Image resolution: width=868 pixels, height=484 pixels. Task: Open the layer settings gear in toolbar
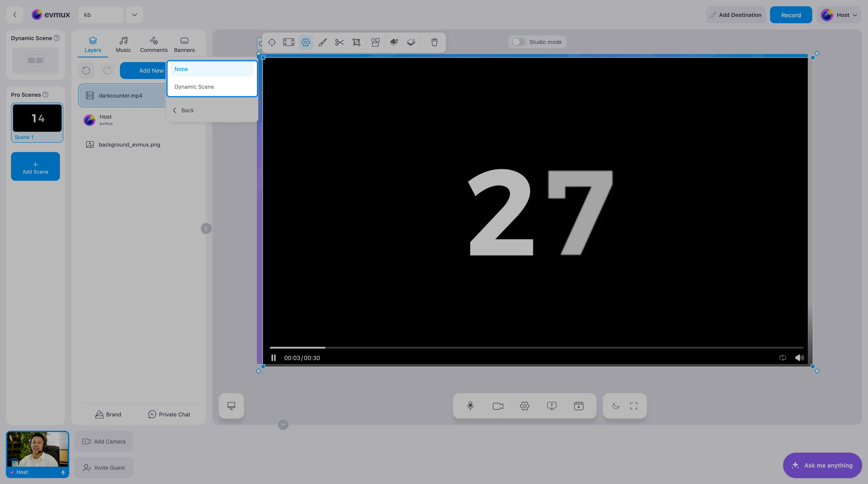coord(306,42)
